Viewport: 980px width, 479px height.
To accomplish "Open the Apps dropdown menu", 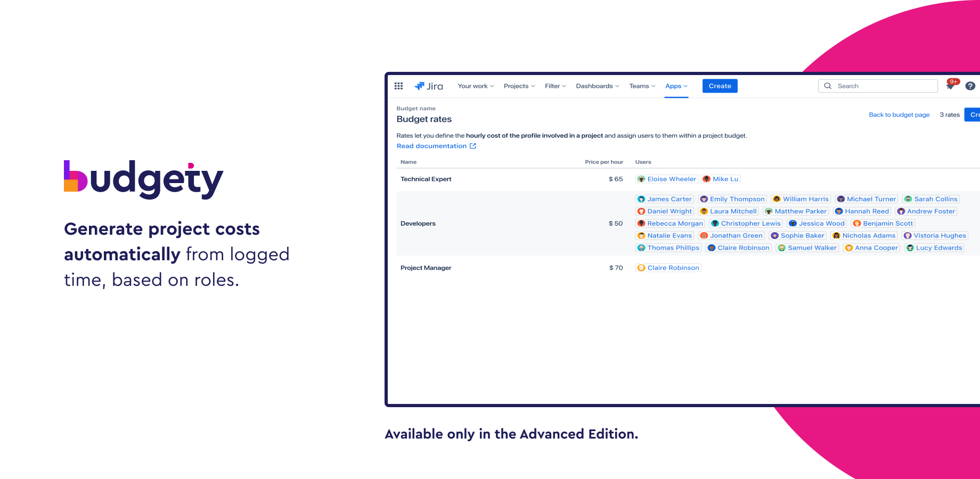I will pyautogui.click(x=676, y=86).
